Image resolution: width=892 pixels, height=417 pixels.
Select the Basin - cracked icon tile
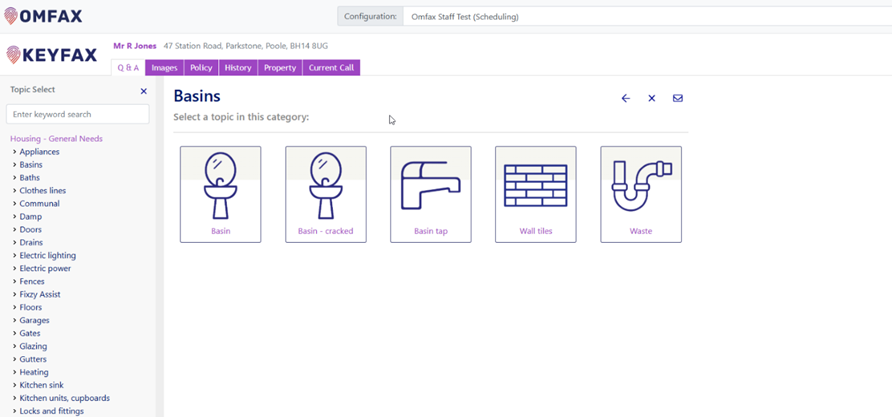point(325,186)
